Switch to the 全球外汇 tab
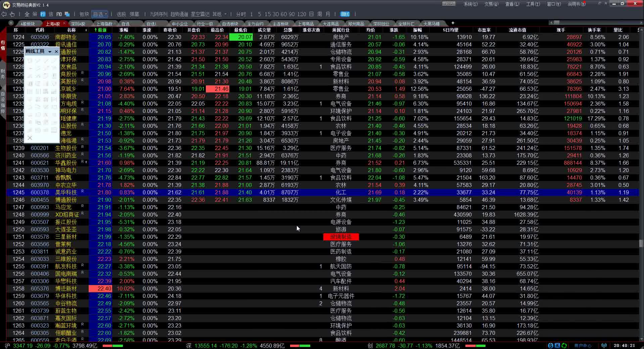Screen dimensions: 644x349 (406, 24)
